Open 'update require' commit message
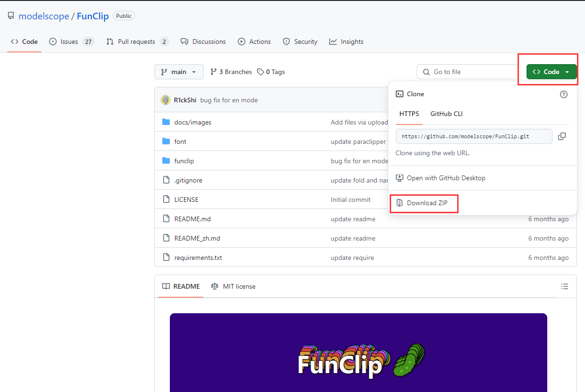This screenshot has height=392, width=585. 352,258
